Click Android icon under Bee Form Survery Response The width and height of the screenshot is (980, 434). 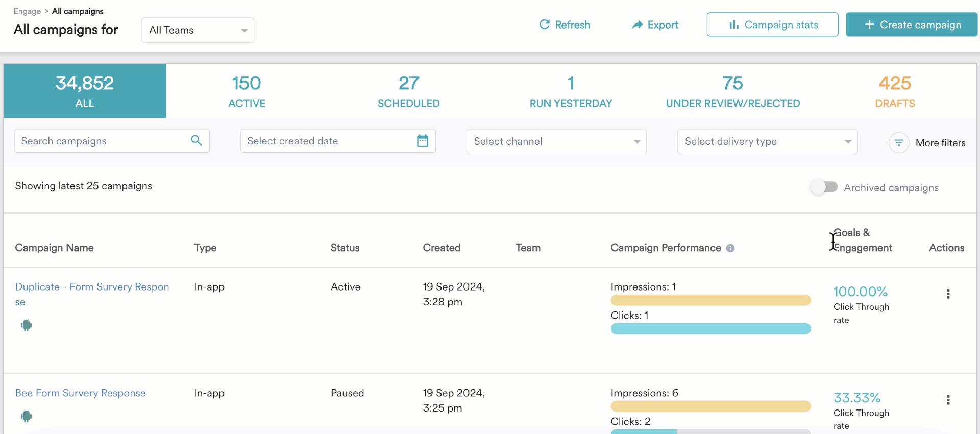coord(27,416)
